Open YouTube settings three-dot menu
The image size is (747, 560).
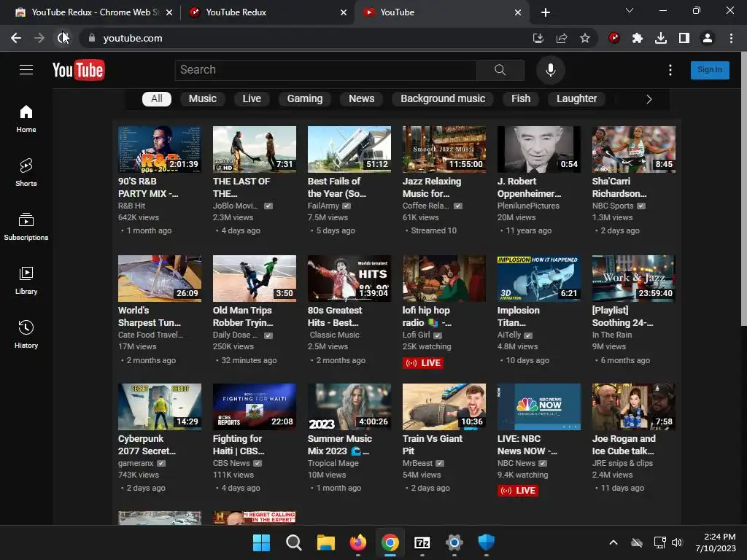tap(670, 70)
